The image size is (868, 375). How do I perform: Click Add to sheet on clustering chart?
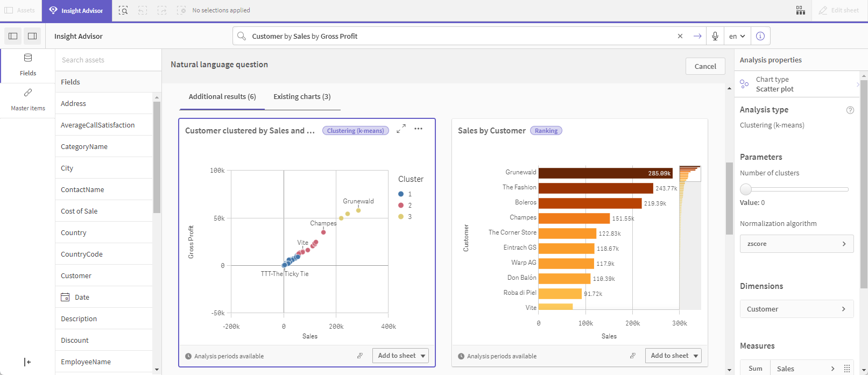(397, 356)
